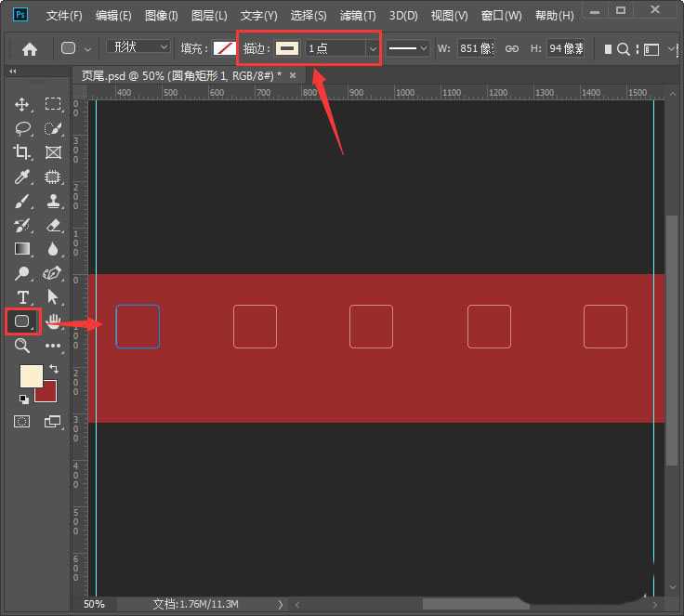This screenshot has width=684, height=616.
Task: Toggle Quick Mask mode
Action: pyautogui.click(x=22, y=422)
